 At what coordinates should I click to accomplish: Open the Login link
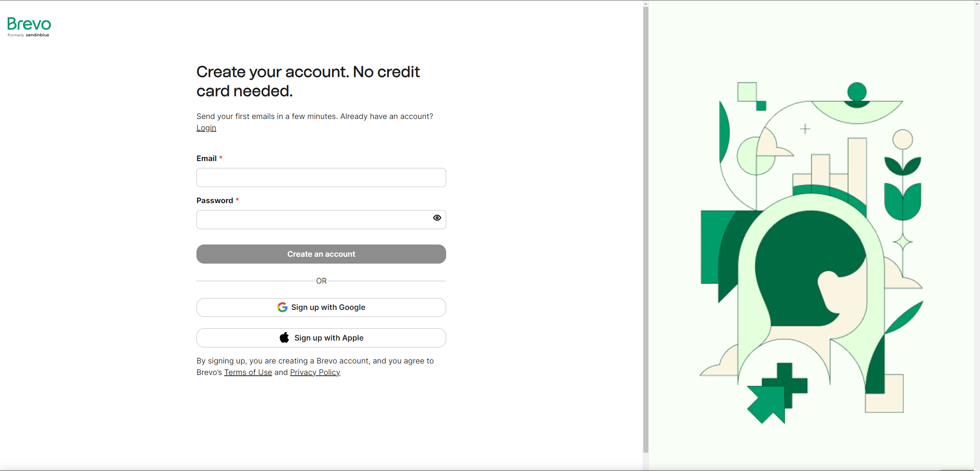pyautogui.click(x=206, y=127)
